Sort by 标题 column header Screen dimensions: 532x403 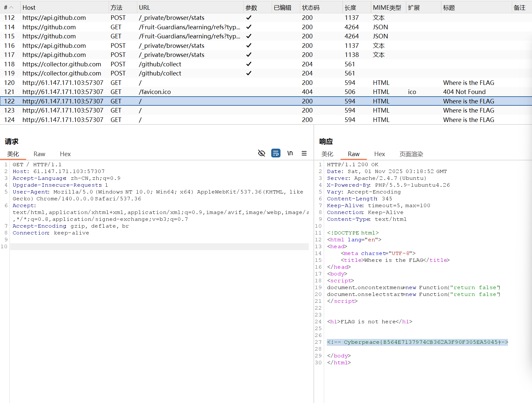click(x=476, y=7)
